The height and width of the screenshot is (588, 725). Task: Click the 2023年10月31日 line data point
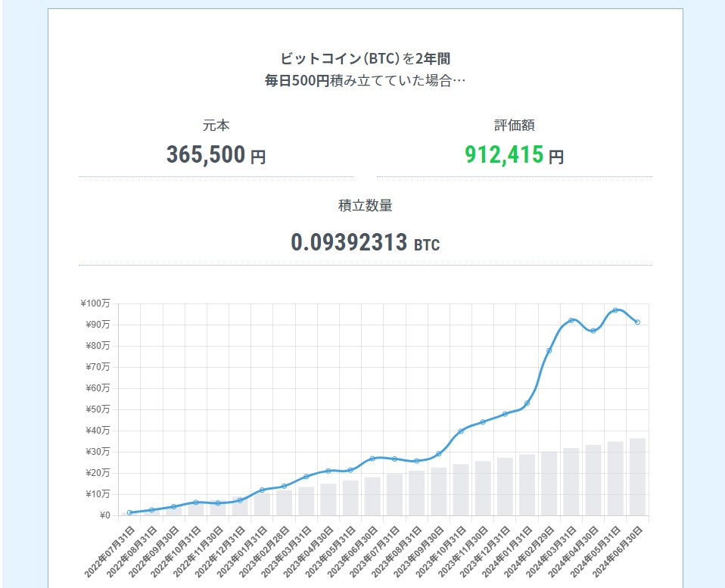[x=461, y=431]
